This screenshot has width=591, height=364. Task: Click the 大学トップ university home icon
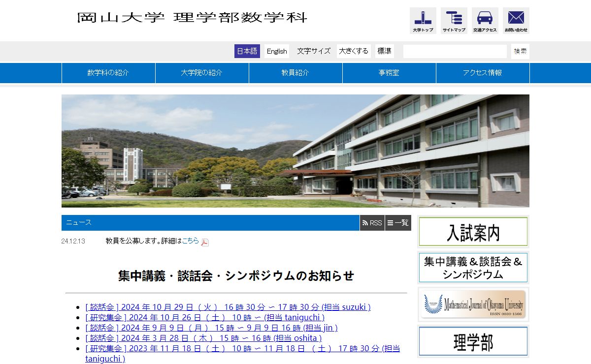tap(423, 21)
